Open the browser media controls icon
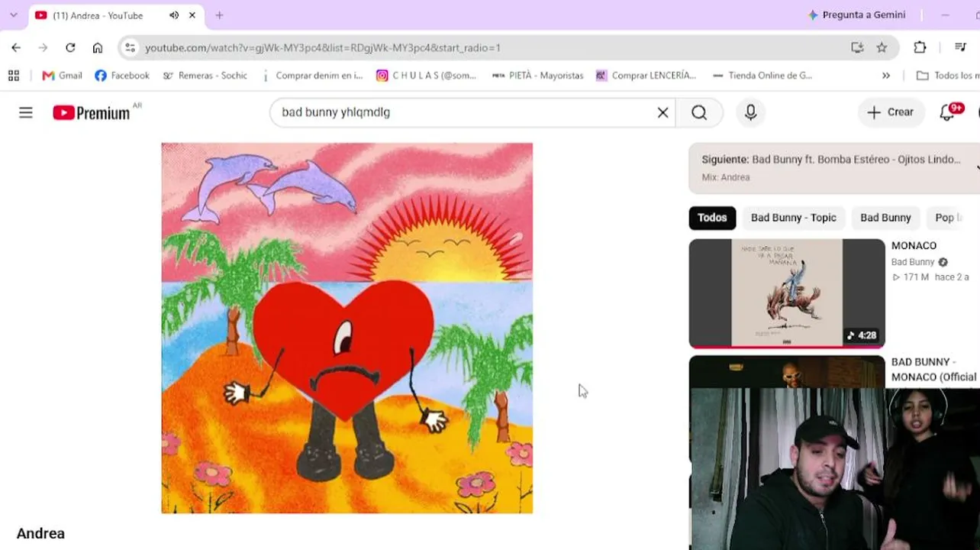Image resolution: width=980 pixels, height=550 pixels. pos(960,47)
